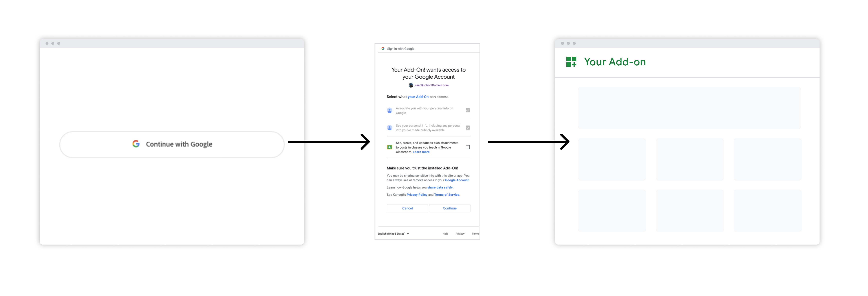This screenshot has width=868, height=296.
Task: Click the Continue button in OAuth dialog
Action: 449,208
